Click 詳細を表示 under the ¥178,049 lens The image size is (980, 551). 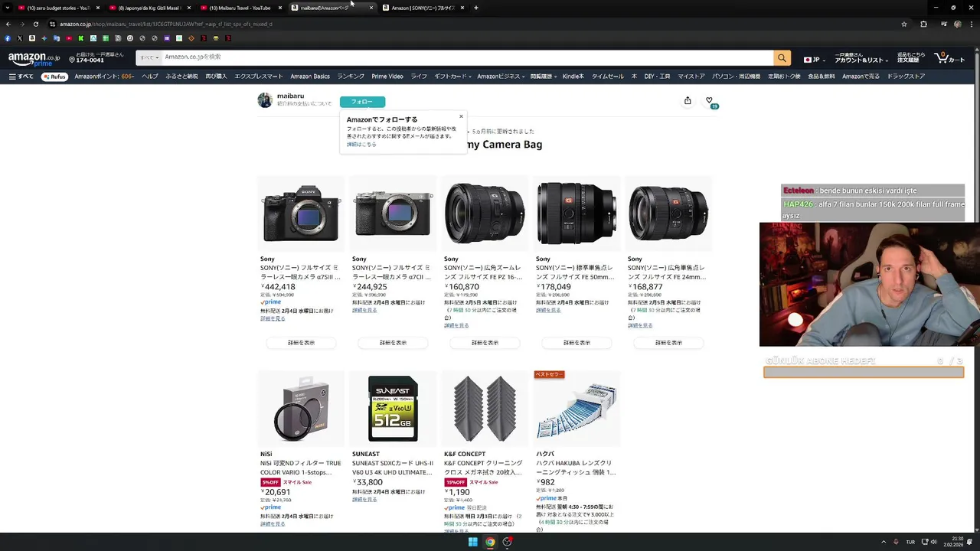click(577, 343)
